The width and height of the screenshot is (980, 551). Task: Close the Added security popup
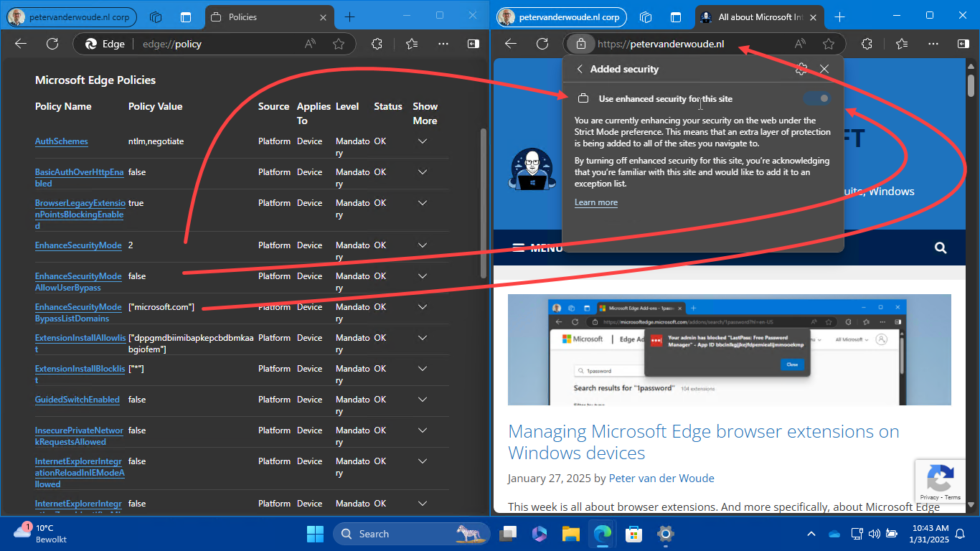tap(824, 69)
